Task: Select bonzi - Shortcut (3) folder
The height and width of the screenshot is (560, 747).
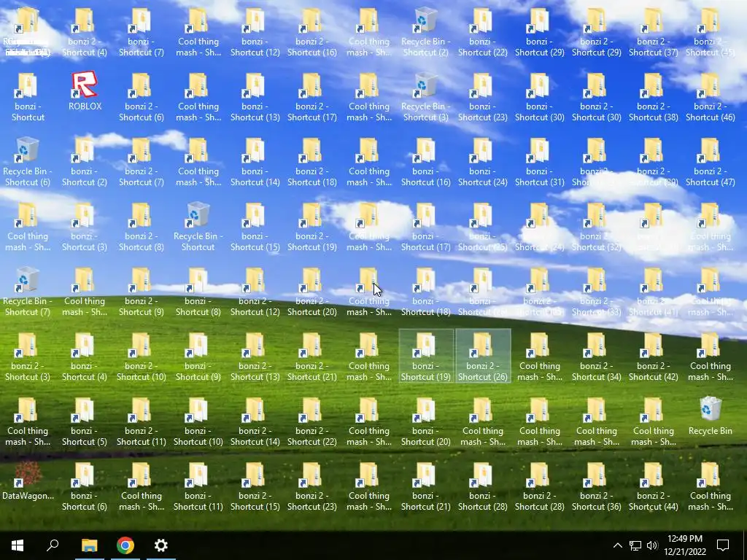Action: point(85,227)
